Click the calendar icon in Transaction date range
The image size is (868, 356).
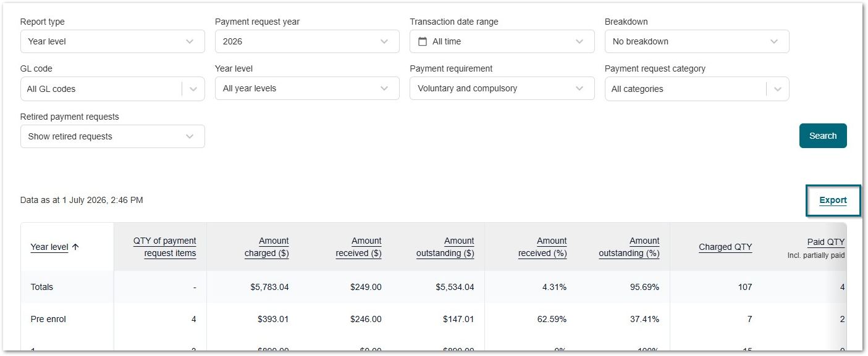click(x=423, y=41)
